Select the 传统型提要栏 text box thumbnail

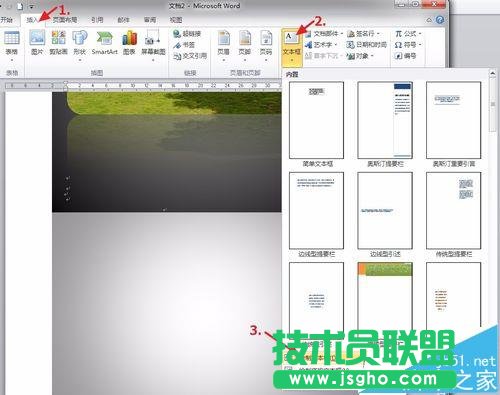454,211
